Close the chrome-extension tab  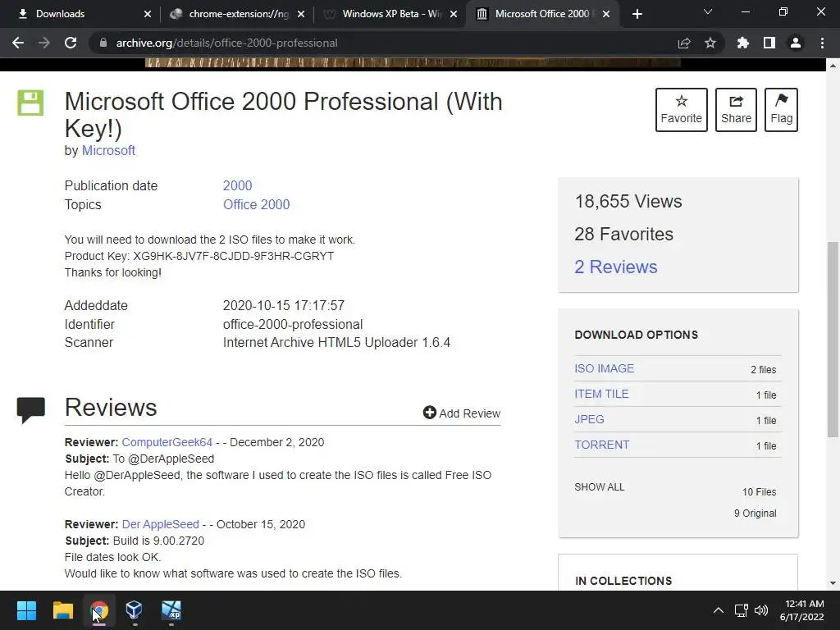coord(301,14)
